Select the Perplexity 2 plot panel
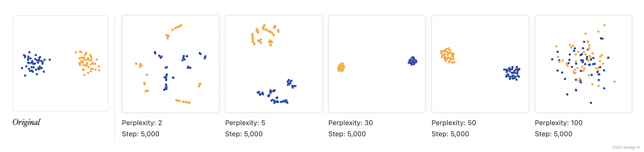 point(170,64)
